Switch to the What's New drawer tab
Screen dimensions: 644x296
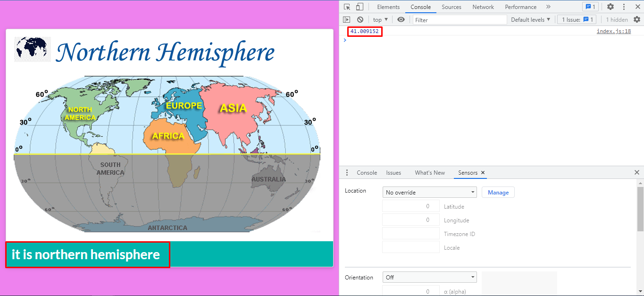click(429, 172)
